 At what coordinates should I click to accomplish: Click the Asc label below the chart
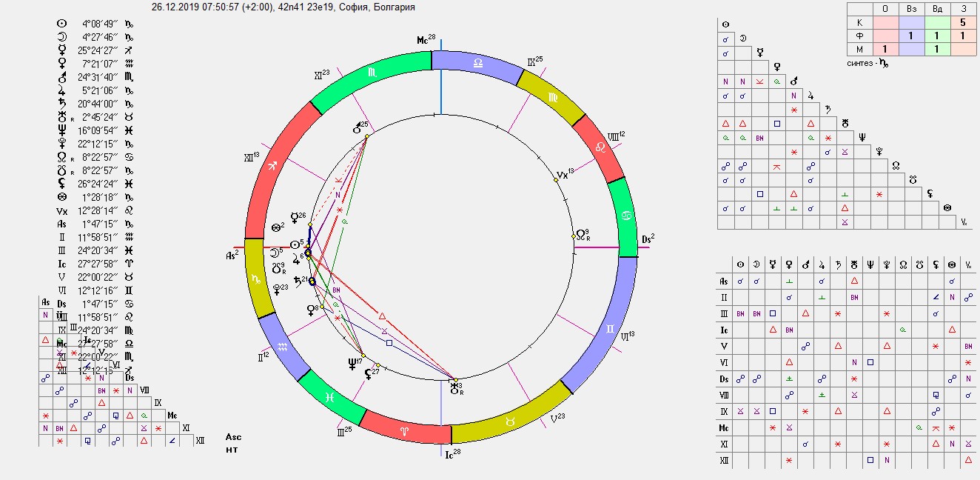(x=233, y=437)
